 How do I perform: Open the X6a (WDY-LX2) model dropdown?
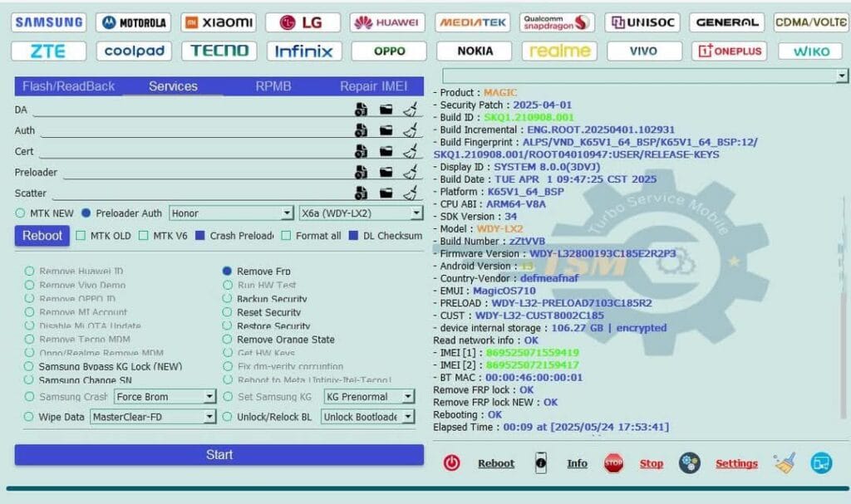tap(361, 213)
